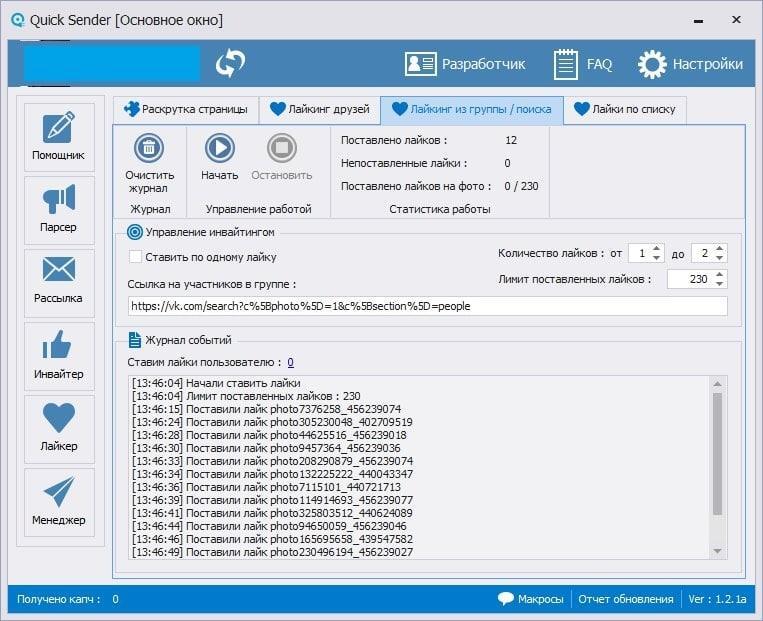This screenshot has height=621, width=763.
Task: Select log line 'Начали ставить лайки'
Action: 216,383
